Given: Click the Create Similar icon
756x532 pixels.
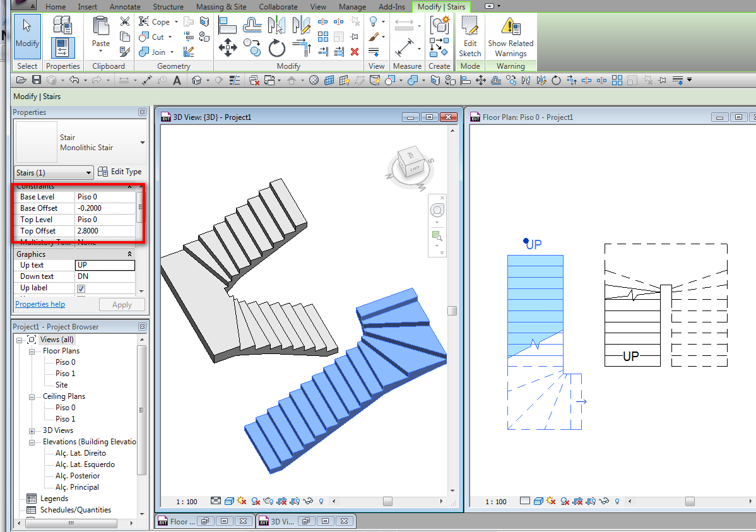Looking at the screenshot, I should (x=439, y=47).
